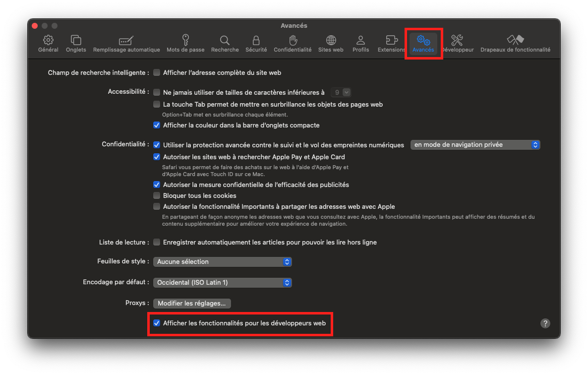Open the Profils person icon
Viewport: 588px width, 375px height.
point(361,40)
